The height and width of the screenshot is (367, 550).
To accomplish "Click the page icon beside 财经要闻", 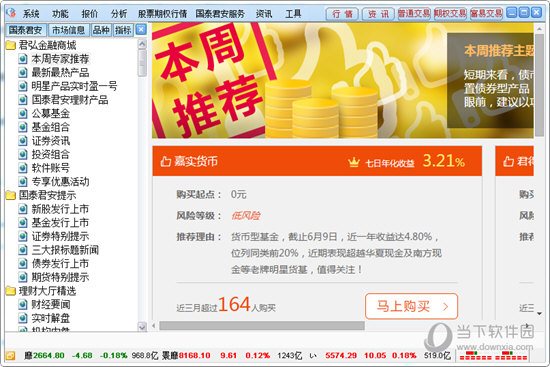I will [23, 305].
